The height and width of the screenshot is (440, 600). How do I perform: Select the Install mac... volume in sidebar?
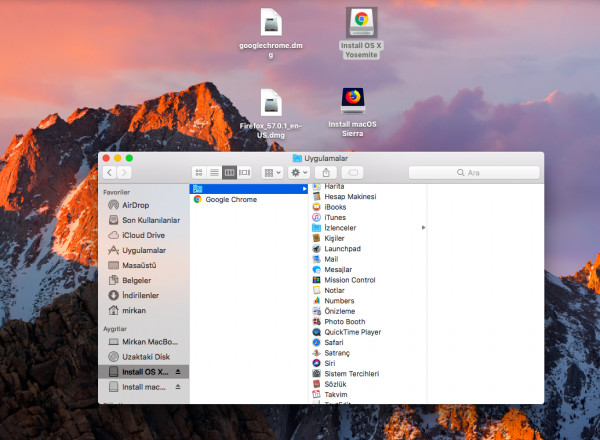[144, 387]
